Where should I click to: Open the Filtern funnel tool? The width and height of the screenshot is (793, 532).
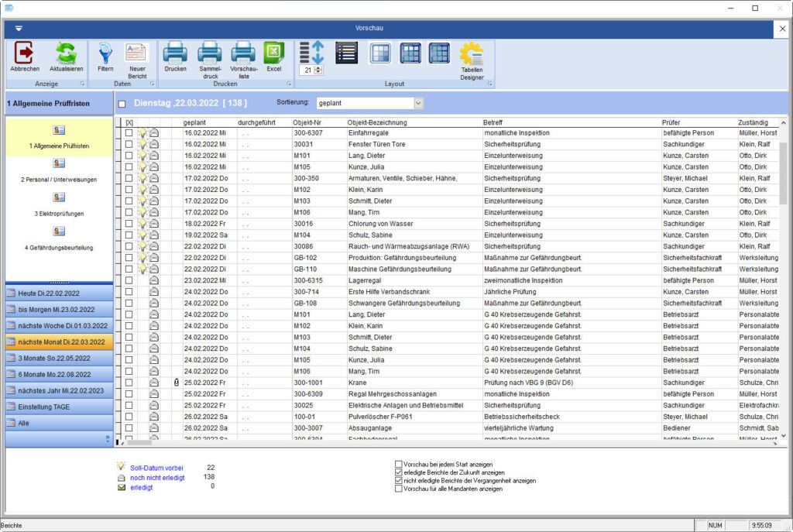pyautogui.click(x=105, y=57)
